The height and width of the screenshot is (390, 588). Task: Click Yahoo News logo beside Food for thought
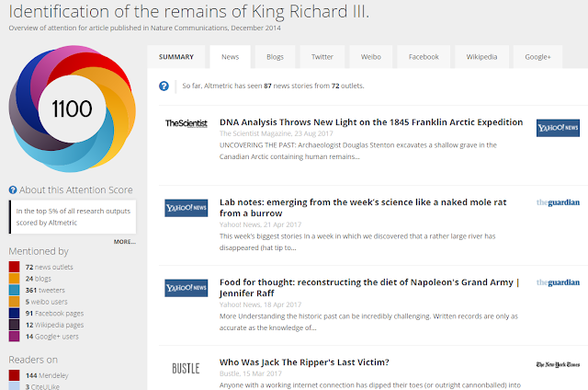186,287
